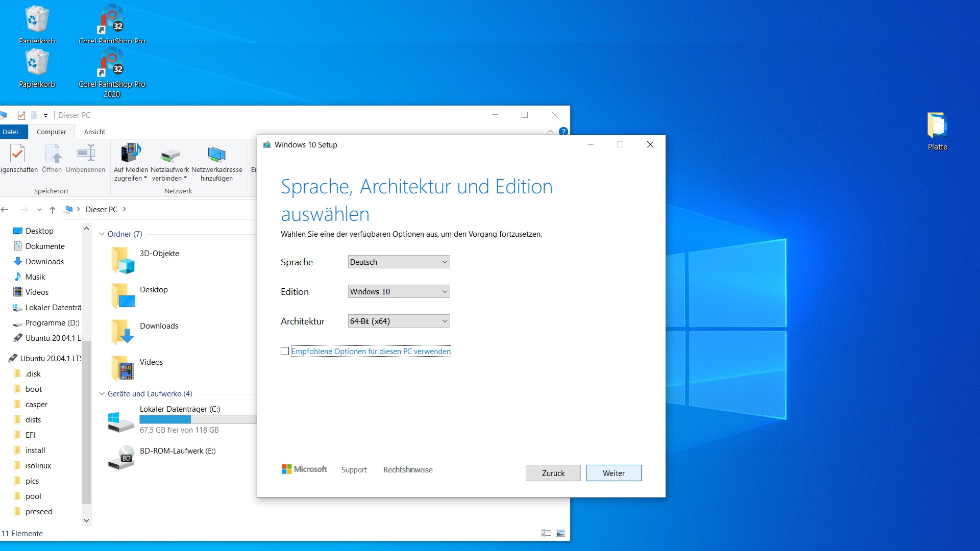980x551 pixels.
Task: Select the Lokaler Datenträger (C:) drive icon
Action: click(x=120, y=421)
